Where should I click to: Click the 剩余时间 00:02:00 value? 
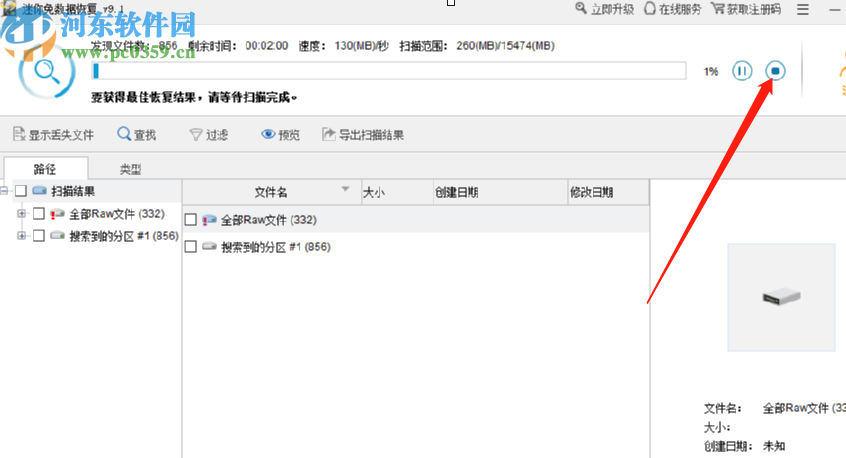(267, 46)
